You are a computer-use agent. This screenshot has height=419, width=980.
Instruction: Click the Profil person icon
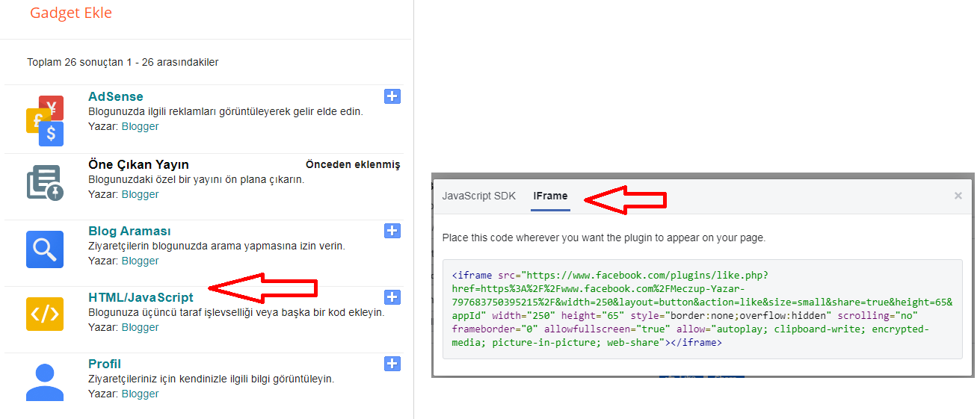[45, 382]
